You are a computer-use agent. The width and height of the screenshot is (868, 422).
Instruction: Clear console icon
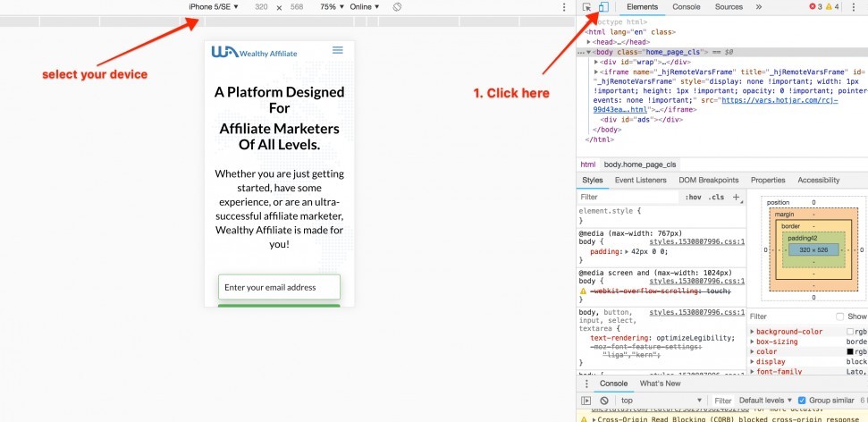[x=604, y=401]
